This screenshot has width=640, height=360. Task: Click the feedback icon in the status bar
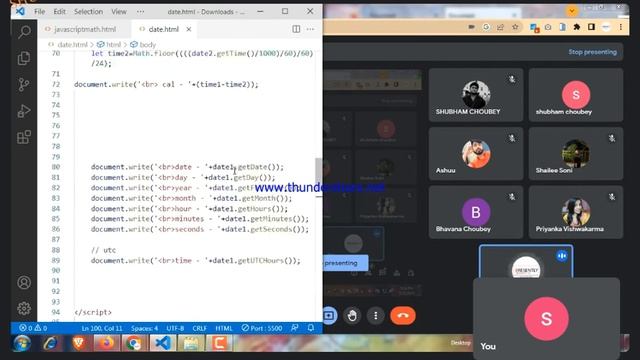coord(295,328)
